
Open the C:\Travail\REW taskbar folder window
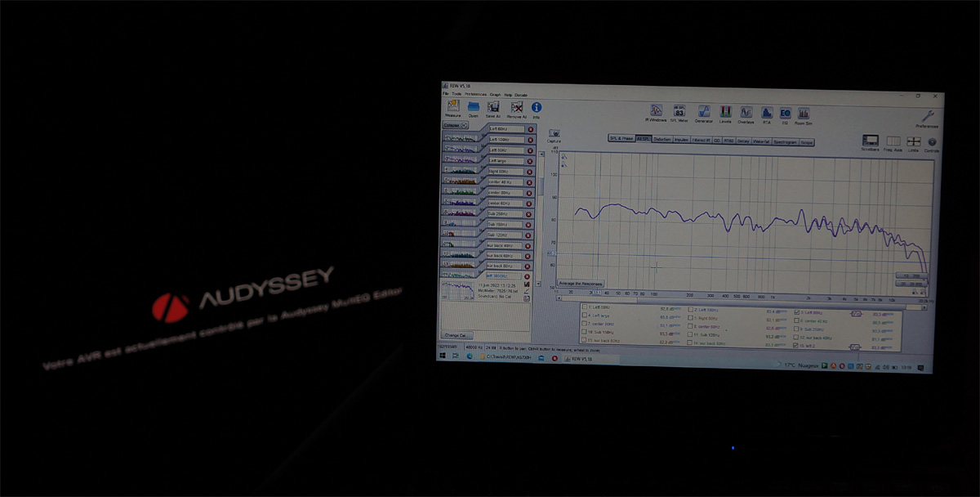[x=506, y=357]
